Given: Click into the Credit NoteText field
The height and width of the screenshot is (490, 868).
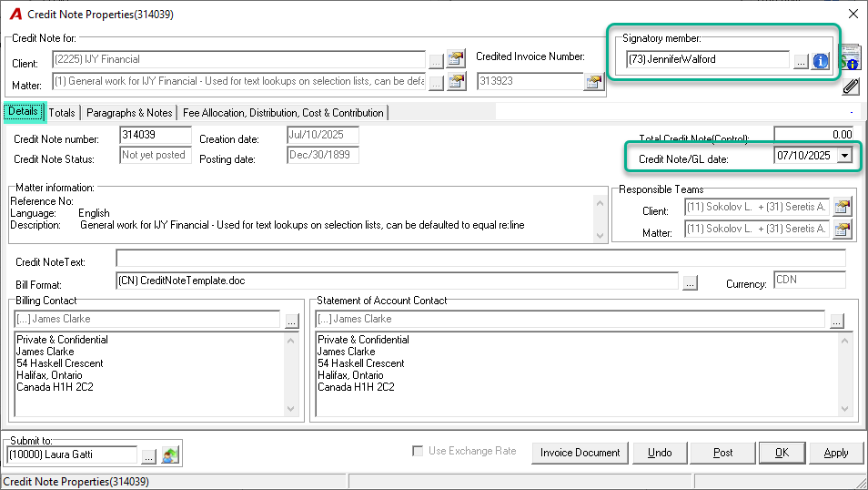Looking at the screenshot, I should [x=480, y=259].
